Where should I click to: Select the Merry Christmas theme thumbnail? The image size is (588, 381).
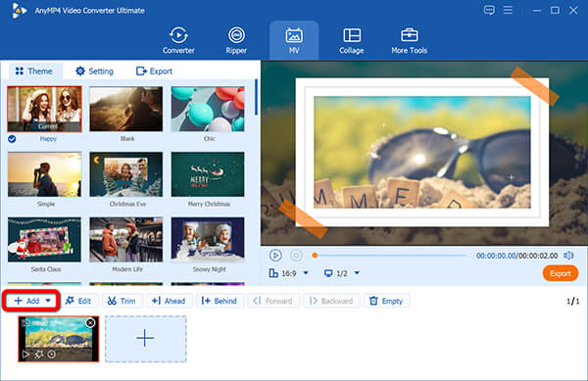coord(208,174)
